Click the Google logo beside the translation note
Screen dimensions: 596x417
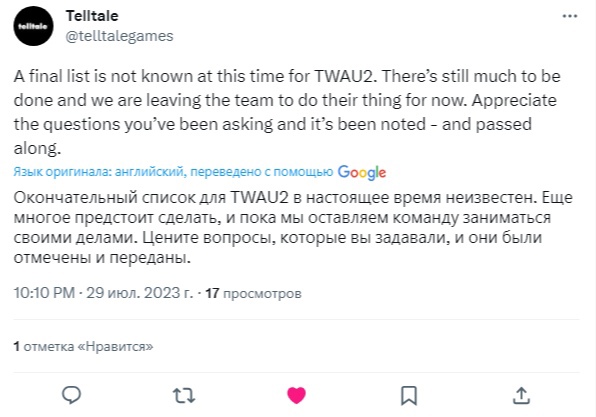[x=362, y=173]
